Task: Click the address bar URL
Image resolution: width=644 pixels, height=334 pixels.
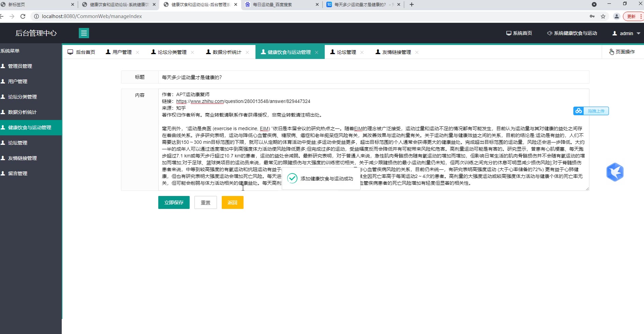Action: [92, 16]
